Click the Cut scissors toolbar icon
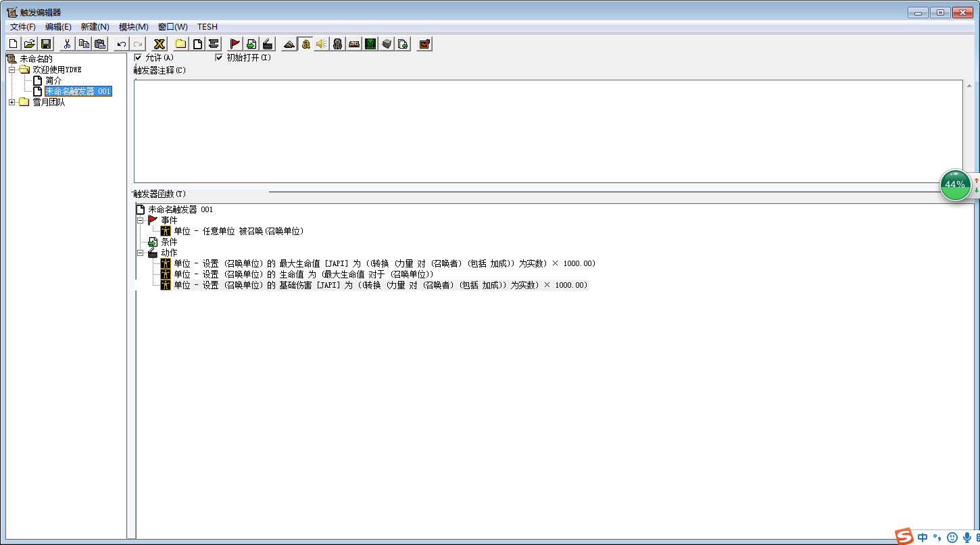This screenshot has width=980, height=545. [67, 44]
